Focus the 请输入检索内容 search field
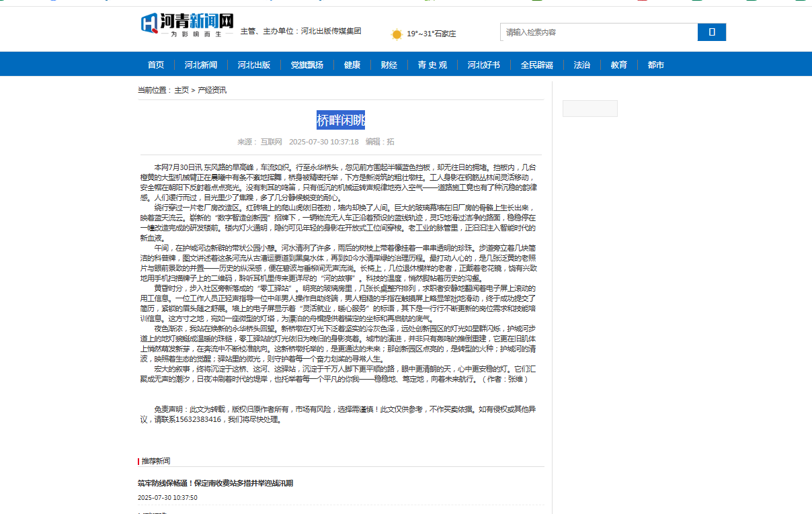The image size is (812, 514). (598, 32)
